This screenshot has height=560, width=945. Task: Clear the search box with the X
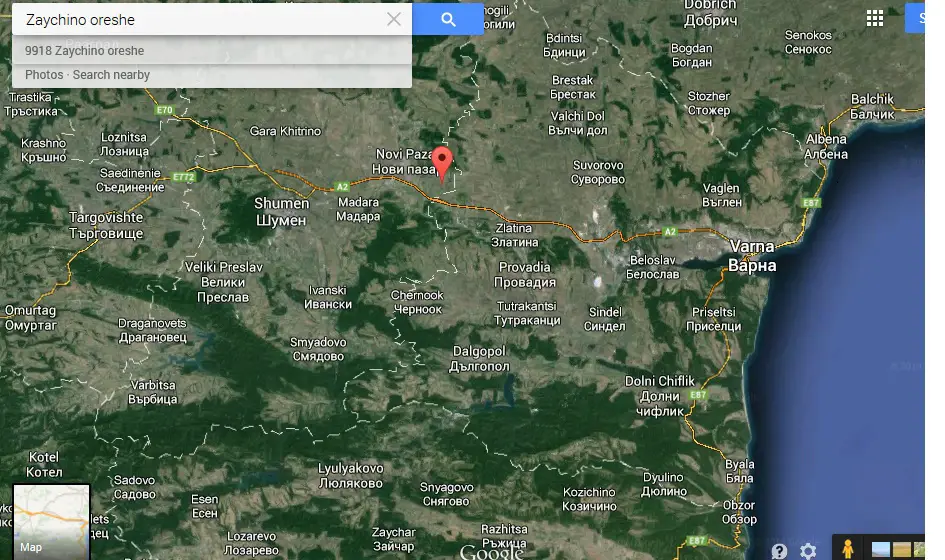point(394,19)
